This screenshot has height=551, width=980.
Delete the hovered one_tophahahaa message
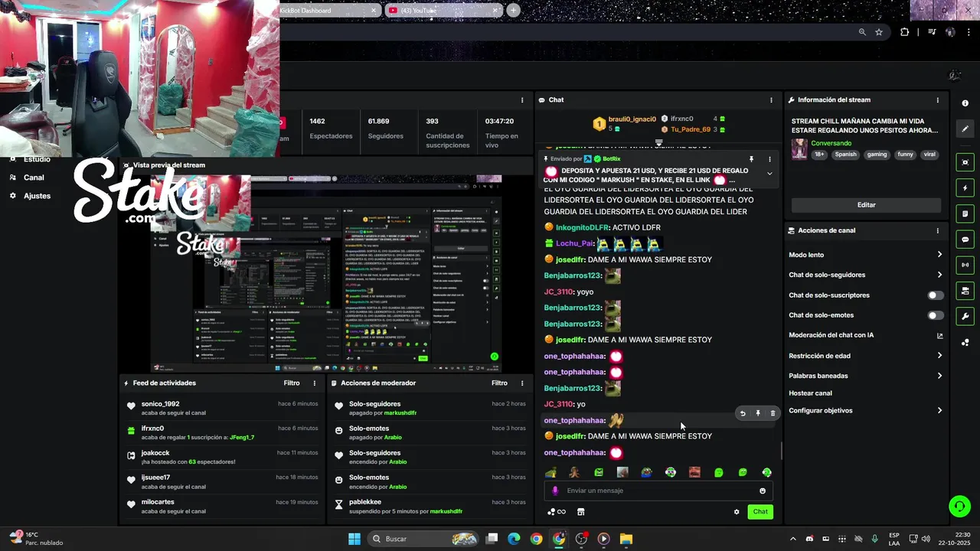point(773,413)
